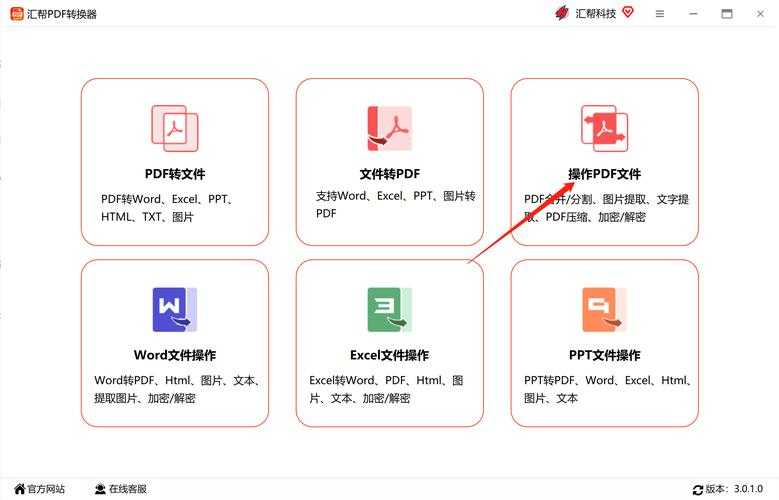Viewport: 779px width, 500px height.
Task: Maximize the 汇帮PDF转换器 window
Action: click(x=727, y=14)
